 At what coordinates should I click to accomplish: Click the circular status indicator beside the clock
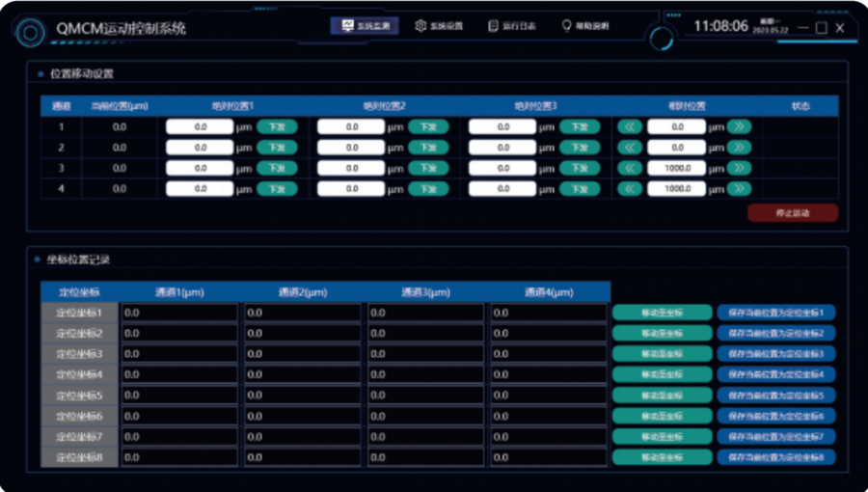pos(662,38)
